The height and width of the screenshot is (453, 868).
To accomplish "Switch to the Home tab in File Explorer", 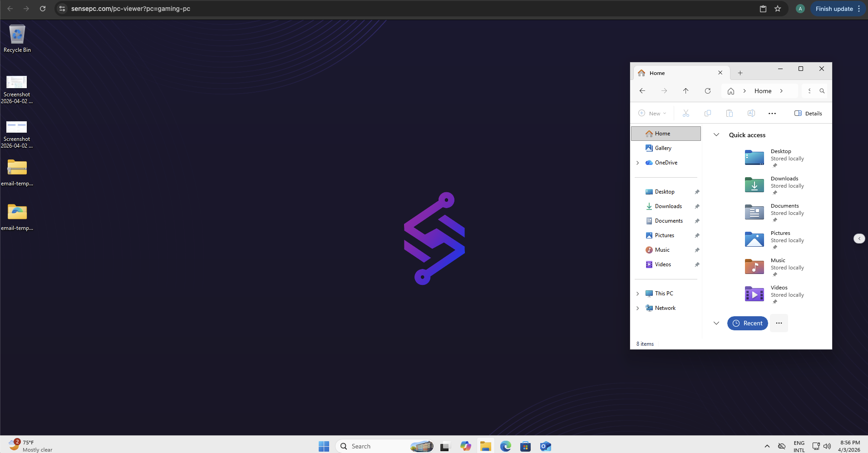I will tap(681, 73).
